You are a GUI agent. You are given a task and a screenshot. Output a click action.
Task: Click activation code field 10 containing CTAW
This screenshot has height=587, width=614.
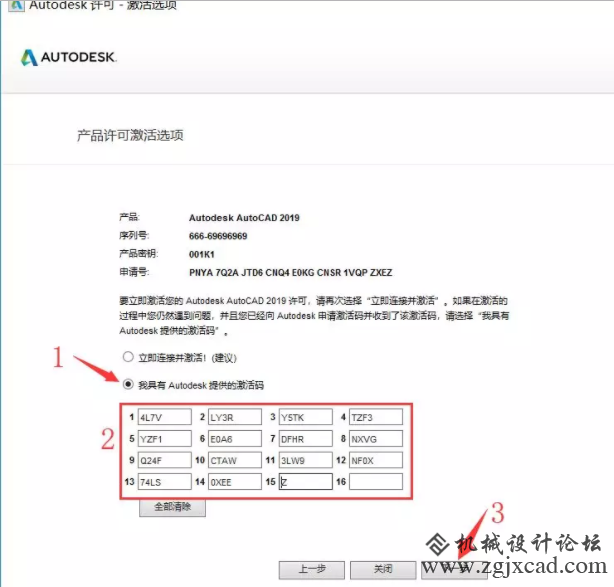coord(235,460)
